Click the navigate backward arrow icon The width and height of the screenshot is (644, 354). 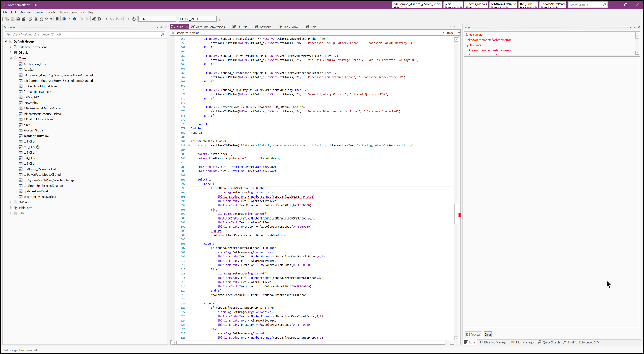64,19
